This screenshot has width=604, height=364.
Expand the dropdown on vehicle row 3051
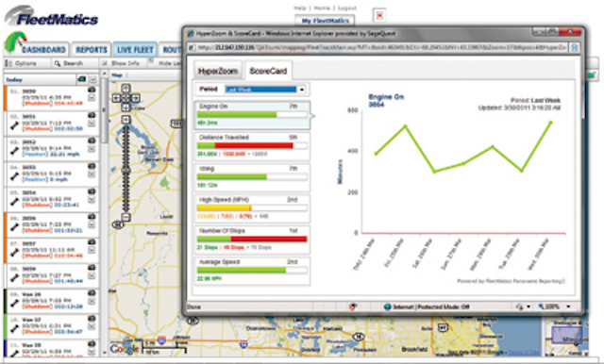pos(92,124)
